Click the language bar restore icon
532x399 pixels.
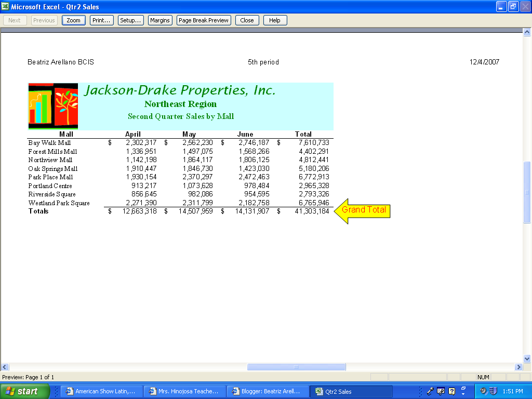click(x=463, y=388)
